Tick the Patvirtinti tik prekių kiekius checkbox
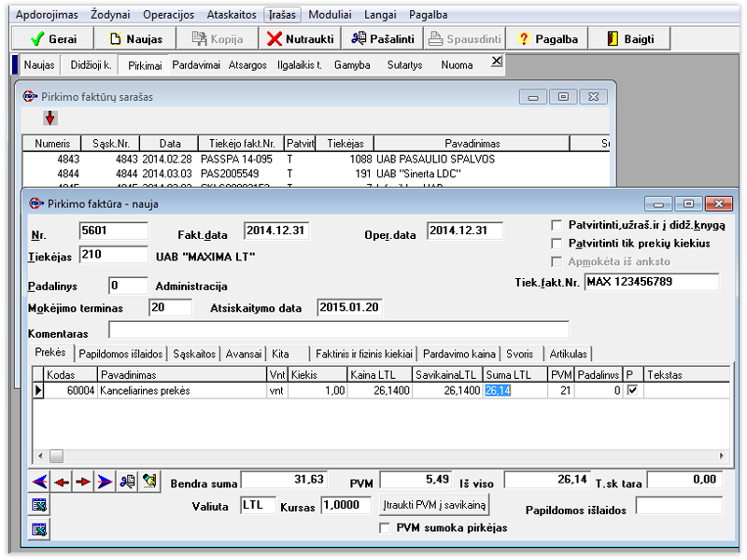The image size is (747, 560). pos(556,244)
